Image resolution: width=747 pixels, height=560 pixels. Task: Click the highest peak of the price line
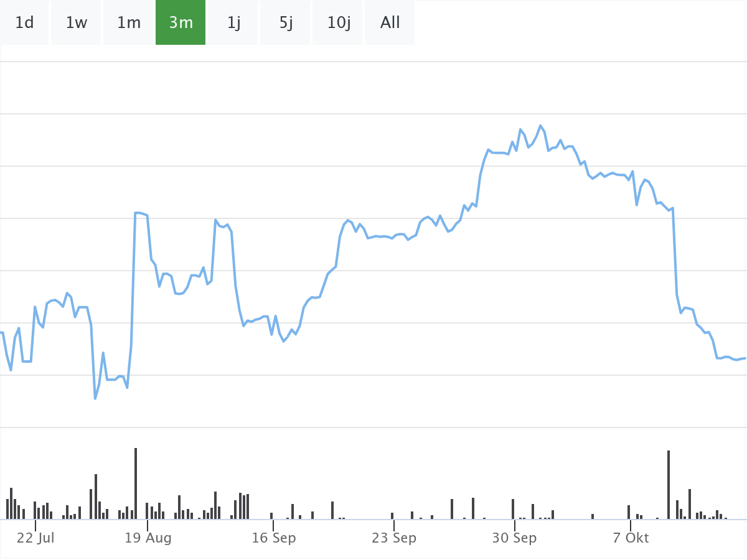(x=540, y=126)
